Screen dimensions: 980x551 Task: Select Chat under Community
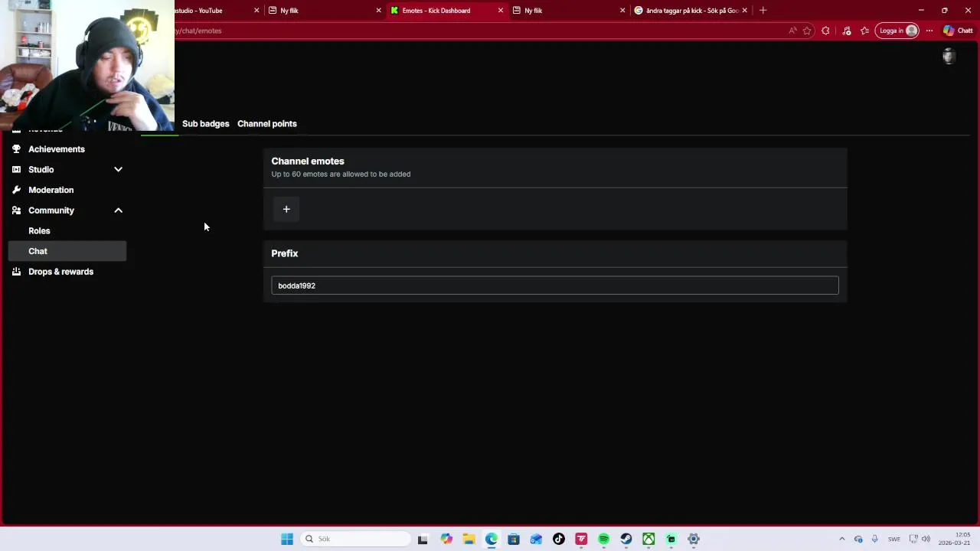67,251
